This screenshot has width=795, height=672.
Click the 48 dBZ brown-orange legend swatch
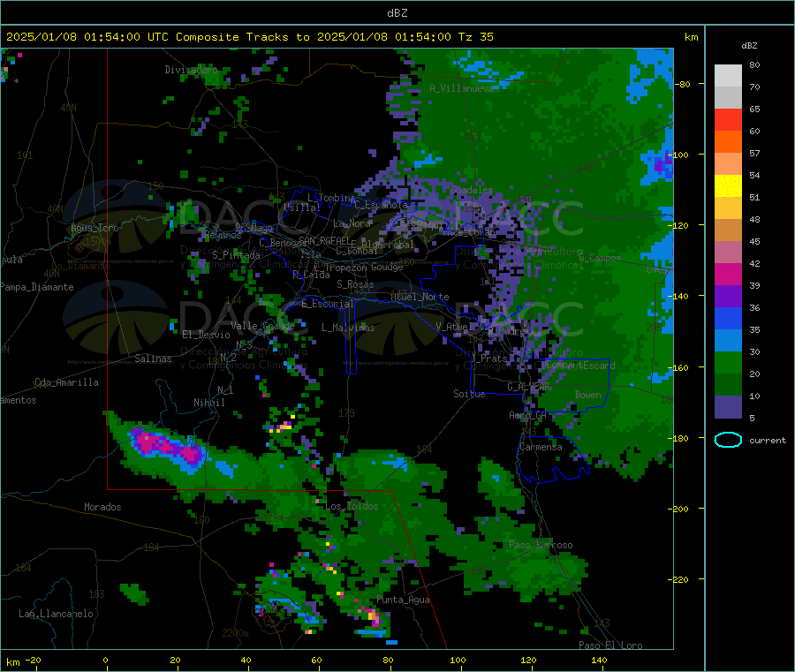tap(728, 230)
